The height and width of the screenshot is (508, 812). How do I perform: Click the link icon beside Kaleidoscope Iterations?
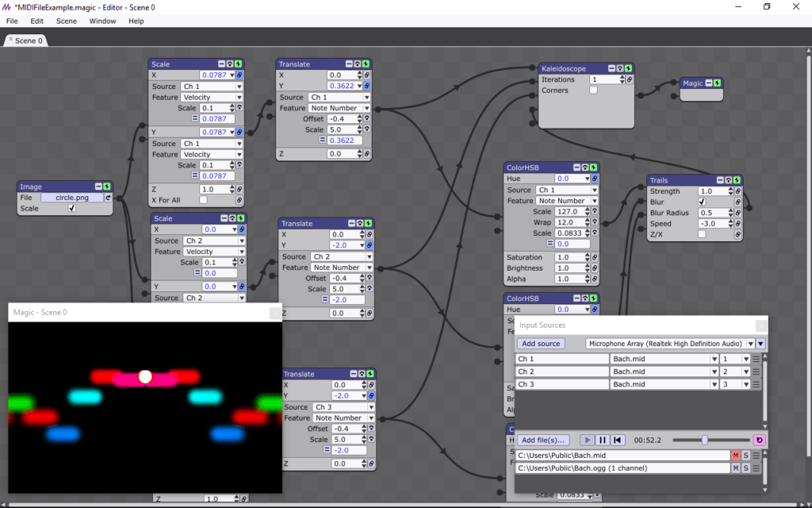[x=630, y=79]
